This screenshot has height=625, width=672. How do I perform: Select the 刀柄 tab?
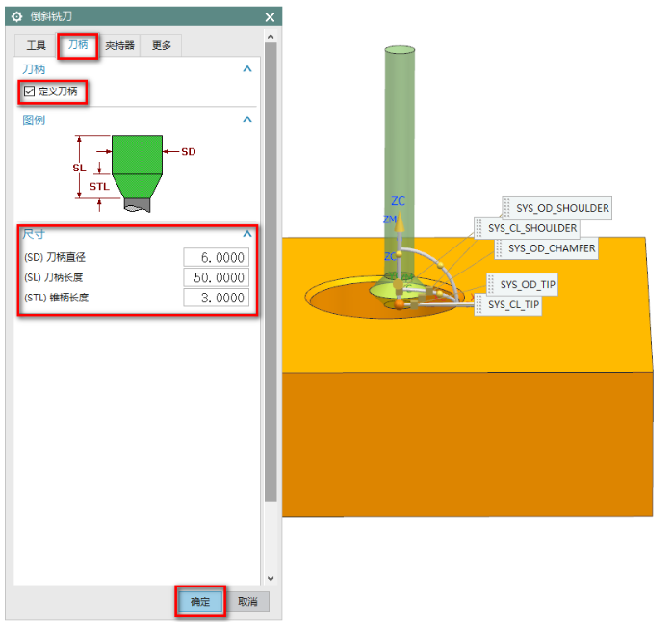coord(78,45)
